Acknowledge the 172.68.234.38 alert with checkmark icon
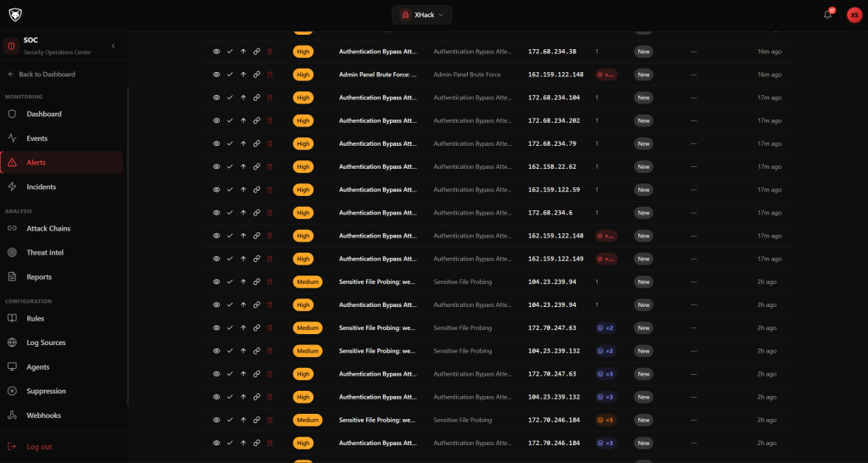Screen dimensions: 868x463 click(x=230, y=52)
